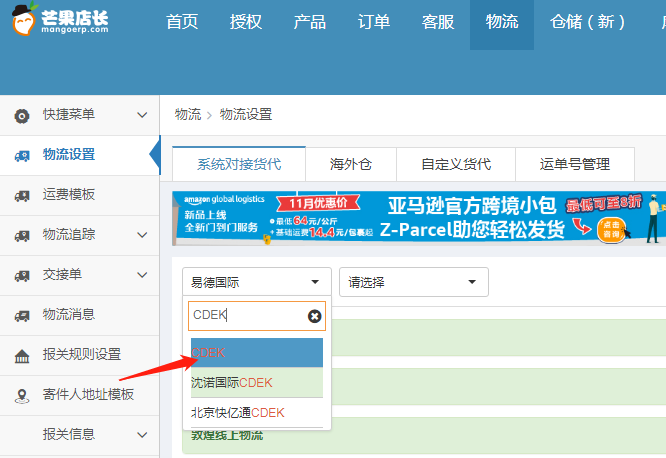Click the truck icon beside 物流消息

pos(22,315)
